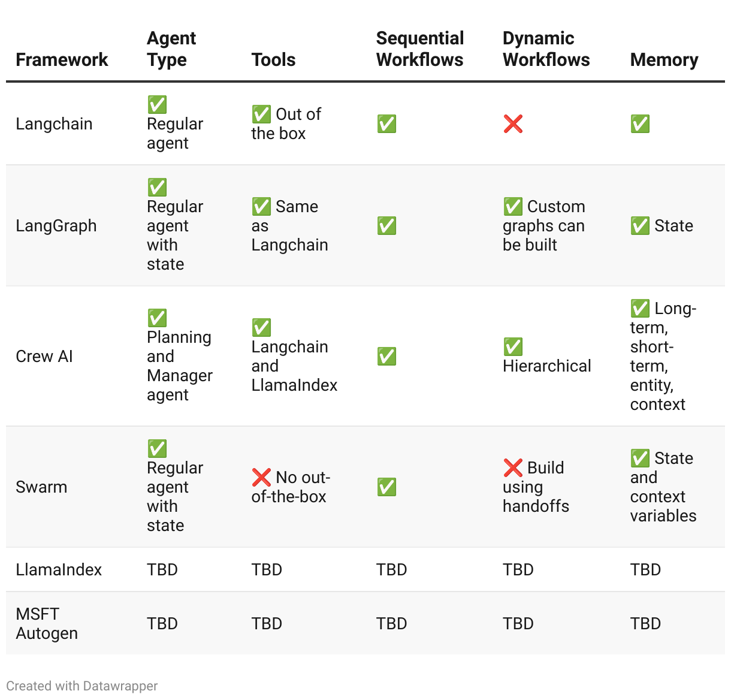
Task: Click the green checkmark in Langchain Memory cell
Action: [x=640, y=124]
